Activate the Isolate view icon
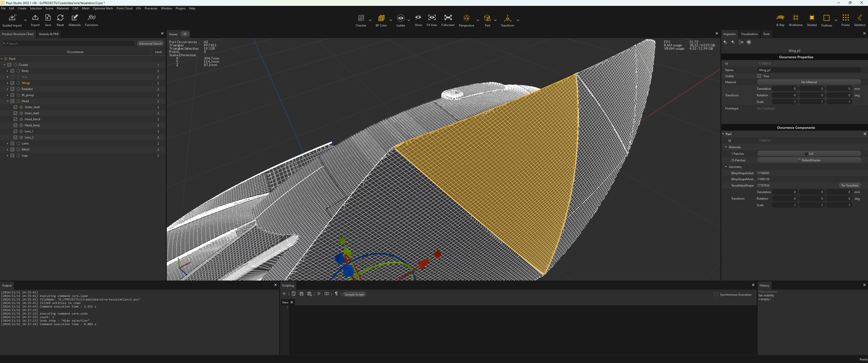The width and height of the screenshot is (868, 363). (x=400, y=18)
